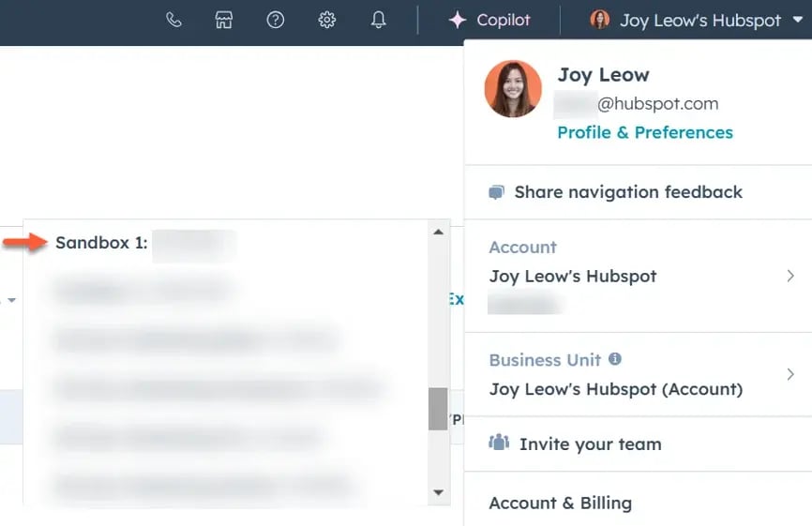812x526 pixels.
Task: Select Share navigation feedback
Action: (x=627, y=192)
